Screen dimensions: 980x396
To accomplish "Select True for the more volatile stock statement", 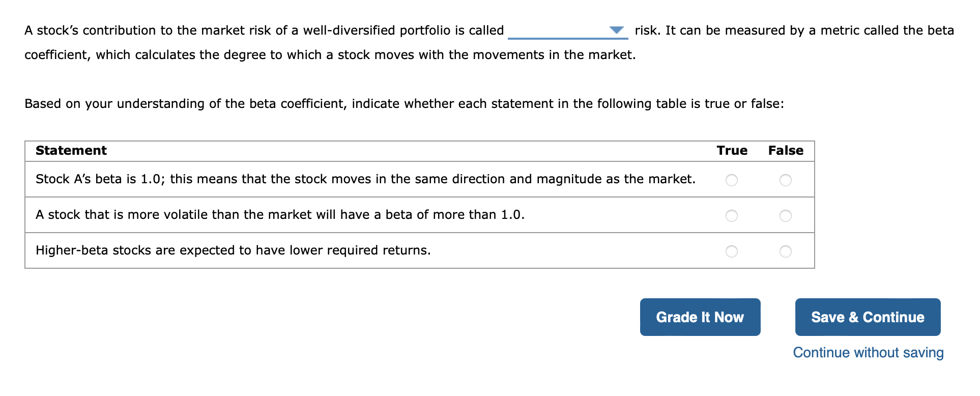I will coord(731,216).
